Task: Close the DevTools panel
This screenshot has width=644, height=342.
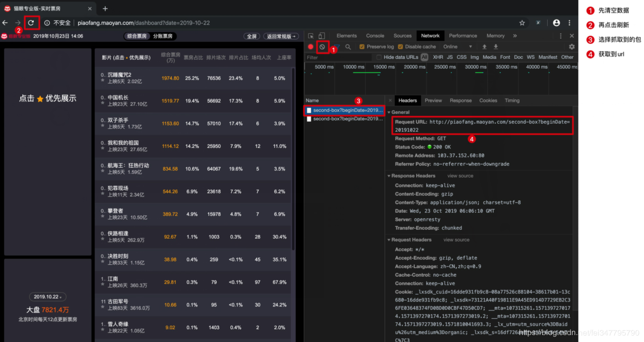Action: pyautogui.click(x=572, y=36)
